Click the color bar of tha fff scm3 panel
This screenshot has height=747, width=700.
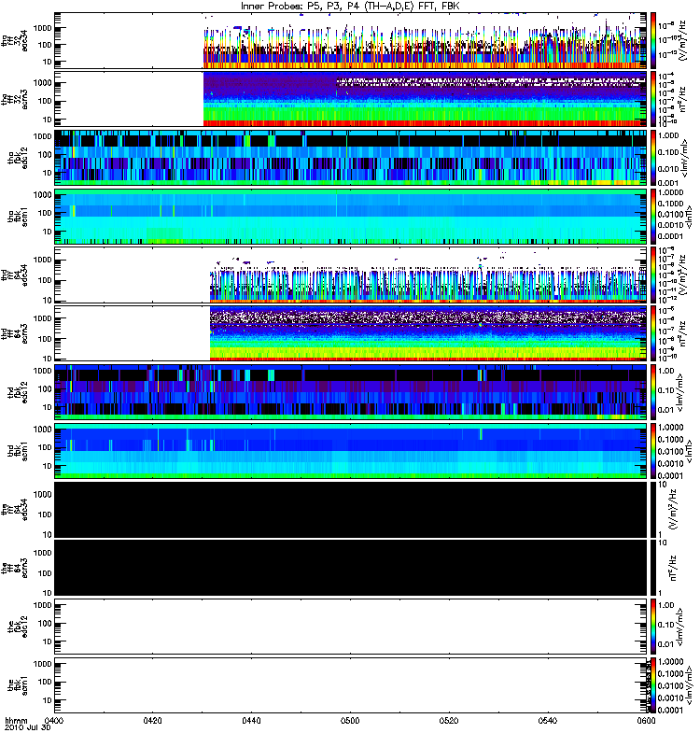tap(653, 99)
